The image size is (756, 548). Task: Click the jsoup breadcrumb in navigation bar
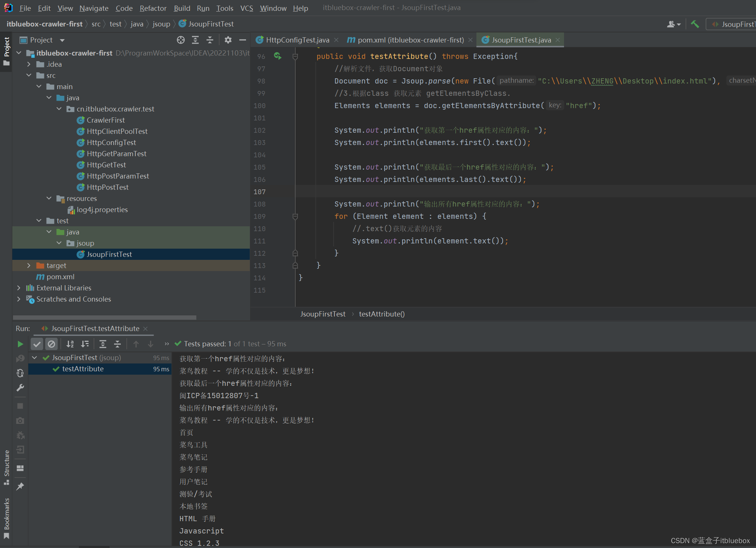point(161,24)
